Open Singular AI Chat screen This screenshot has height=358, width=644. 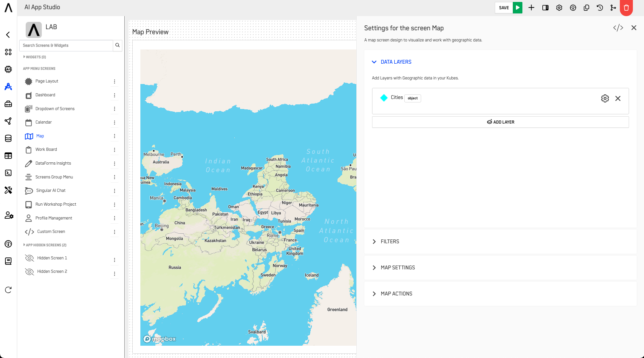tap(51, 191)
